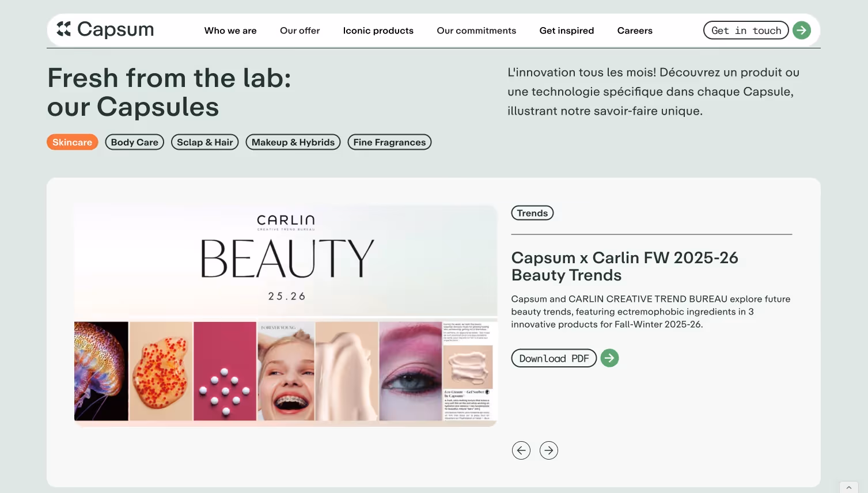Show Fine Fragrances capsules

coord(389,142)
